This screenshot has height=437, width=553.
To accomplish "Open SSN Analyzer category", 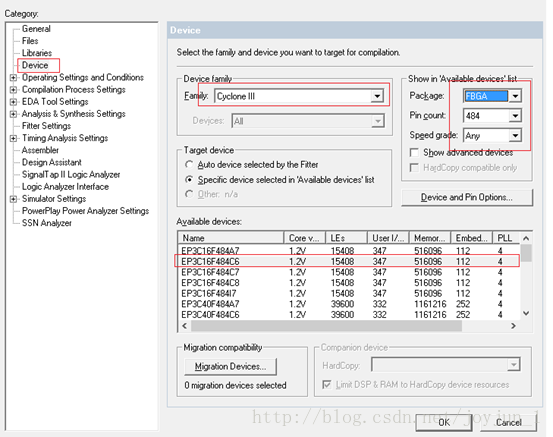I will pyautogui.click(x=47, y=223).
